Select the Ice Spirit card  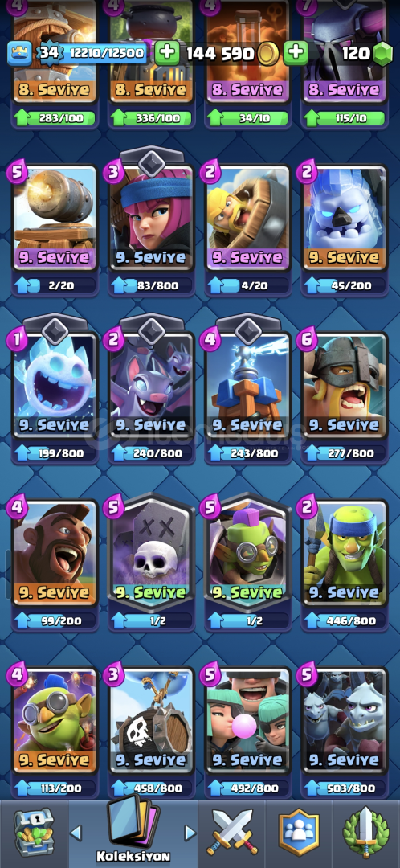coord(55,382)
